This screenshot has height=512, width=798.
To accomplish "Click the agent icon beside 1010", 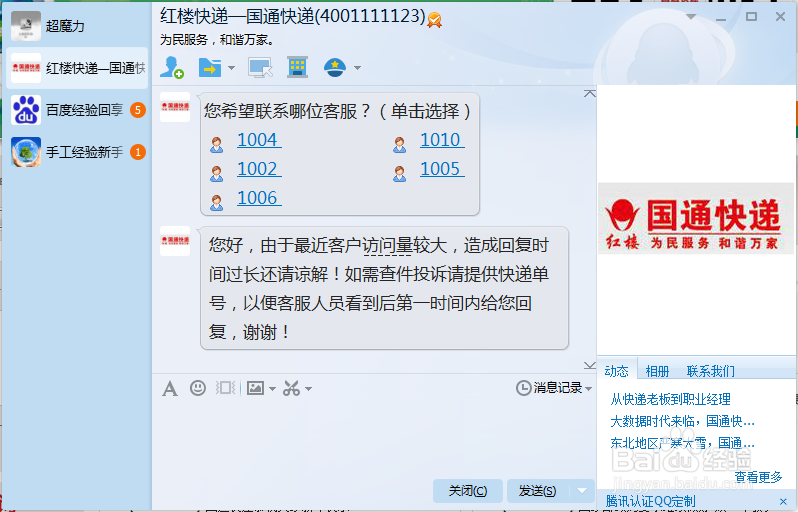I will [400, 145].
